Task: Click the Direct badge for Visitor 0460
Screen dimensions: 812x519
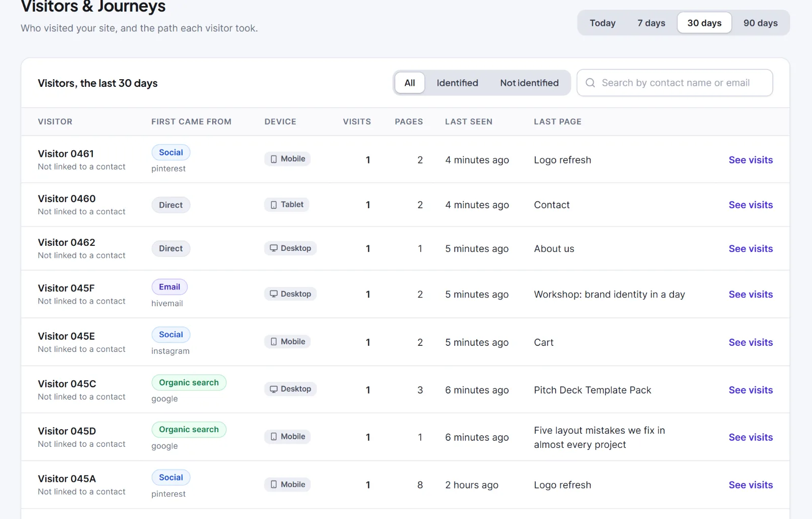Action: [171, 205]
